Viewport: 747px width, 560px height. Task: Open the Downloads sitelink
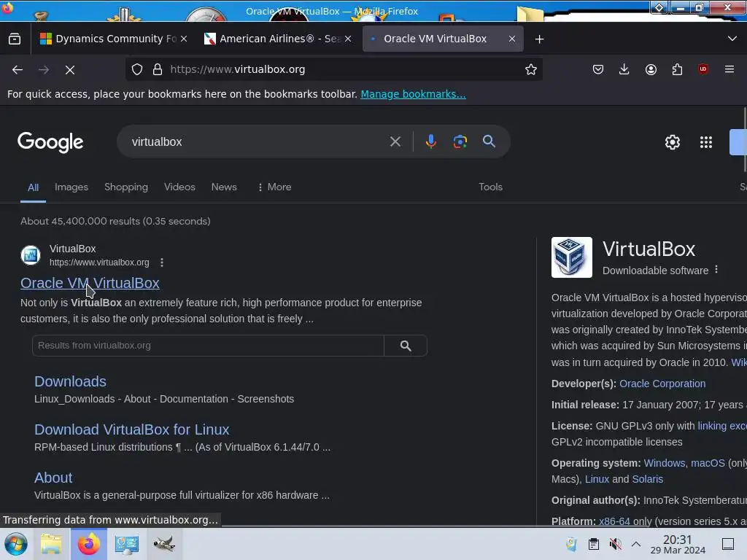71,381
